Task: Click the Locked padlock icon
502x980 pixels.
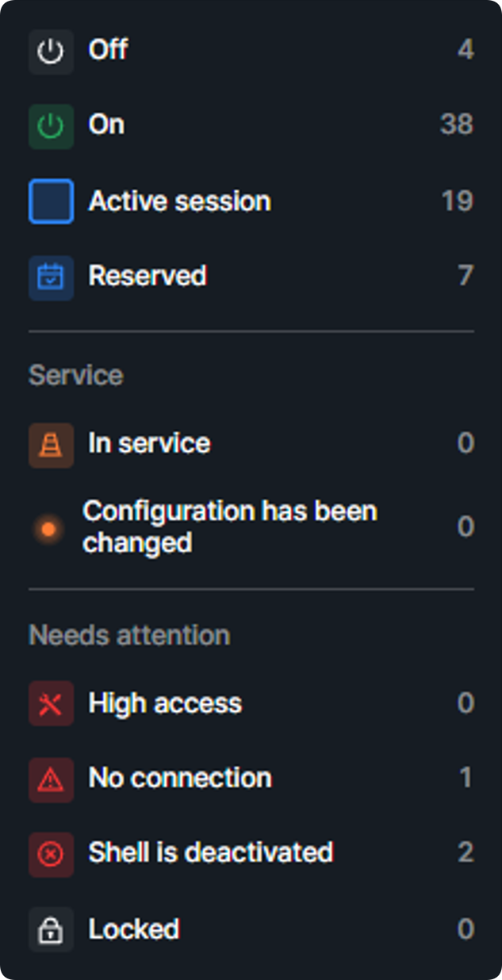Action: point(51,930)
